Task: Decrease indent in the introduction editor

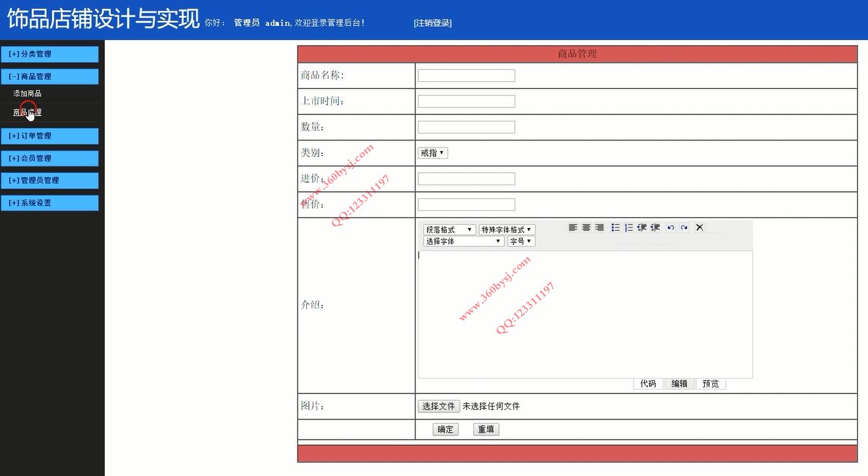Action: [x=642, y=228]
